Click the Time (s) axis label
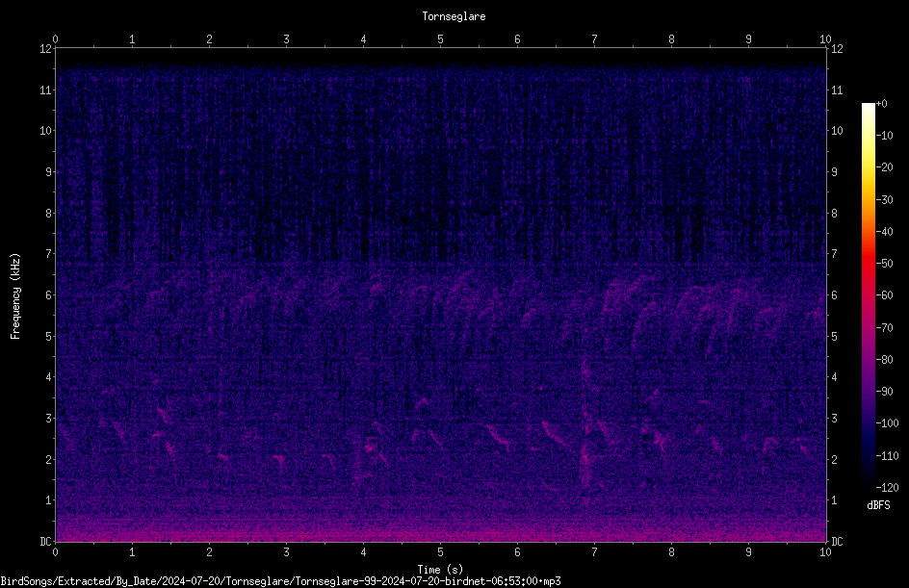The height and width of the screenshot is (588, 909). tap(440, 570)
